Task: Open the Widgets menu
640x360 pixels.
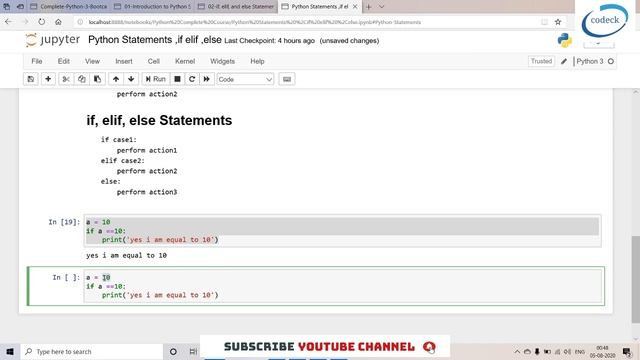Action: [222, 61]
